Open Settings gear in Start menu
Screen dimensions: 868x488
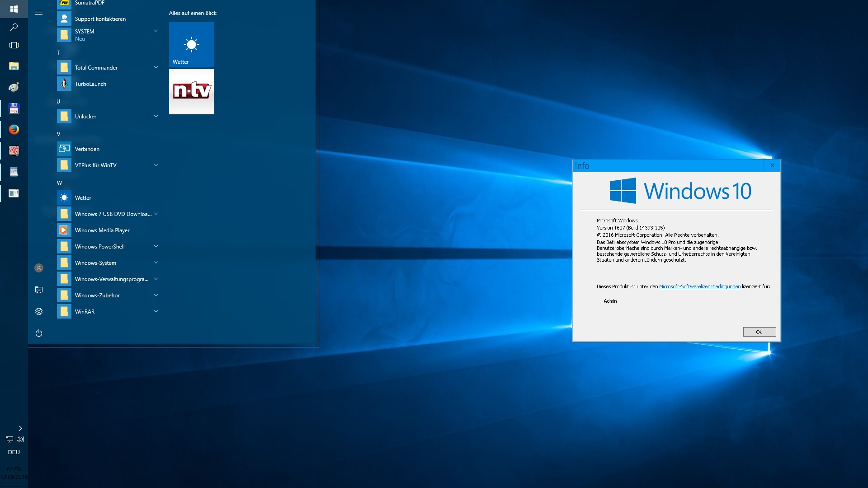pyautogui.click(x=39, y=311)
